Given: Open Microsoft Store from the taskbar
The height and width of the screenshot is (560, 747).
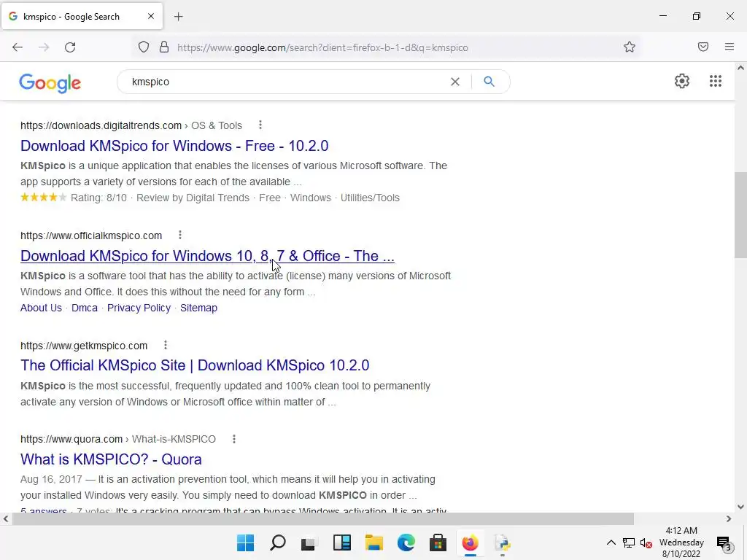Looking at the screenshot, I should pos(438,542).
